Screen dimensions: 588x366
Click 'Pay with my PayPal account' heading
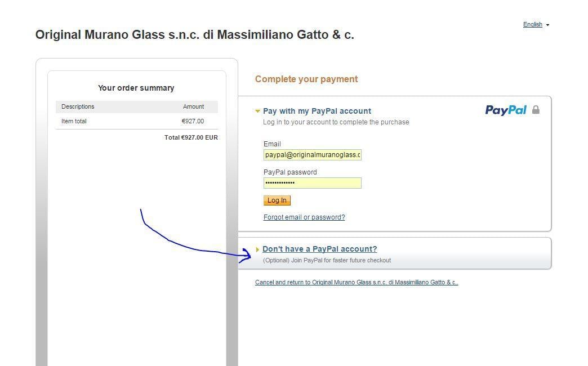[317, 111]
